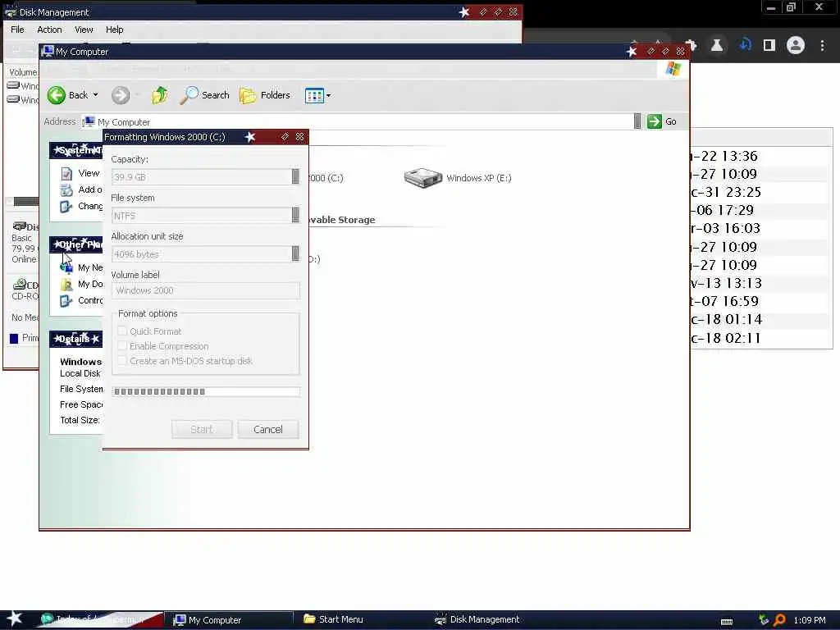Click the network tray icon near clock

[764, 620]
